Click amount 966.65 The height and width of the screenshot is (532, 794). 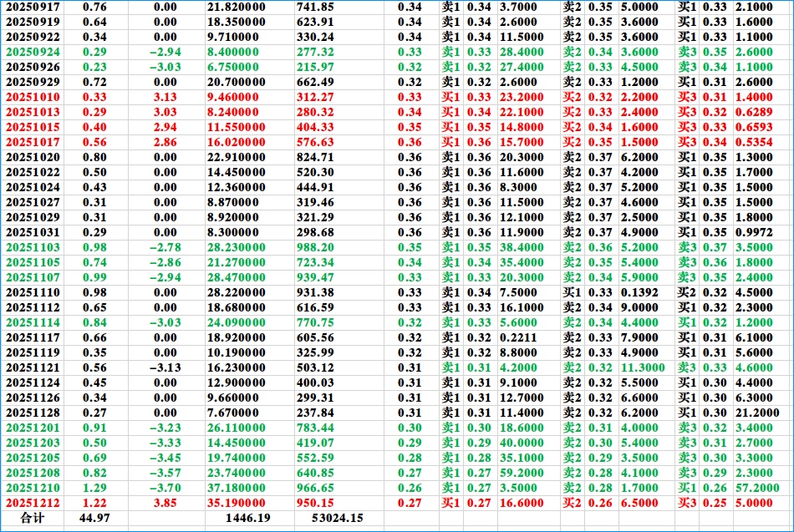pyautogui.click(x=315, y=489)
